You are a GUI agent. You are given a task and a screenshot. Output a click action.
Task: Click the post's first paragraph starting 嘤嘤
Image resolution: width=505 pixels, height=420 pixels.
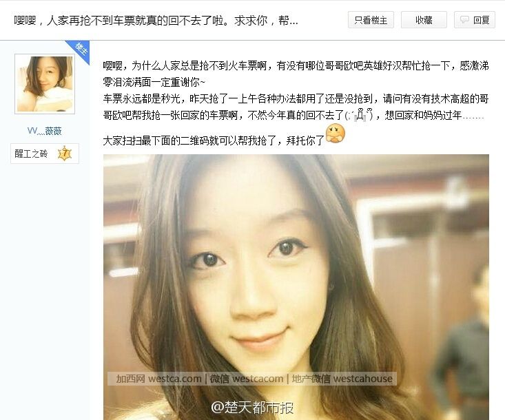[296, 74]
